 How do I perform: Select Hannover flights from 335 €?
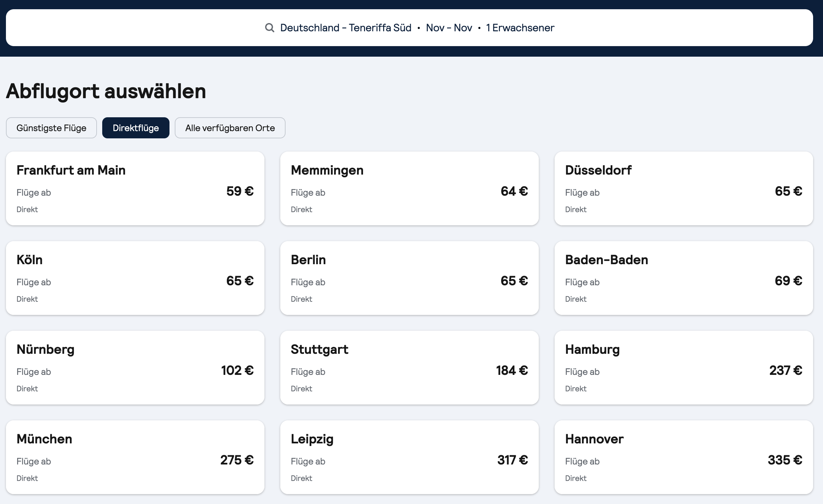click(684, 457)
